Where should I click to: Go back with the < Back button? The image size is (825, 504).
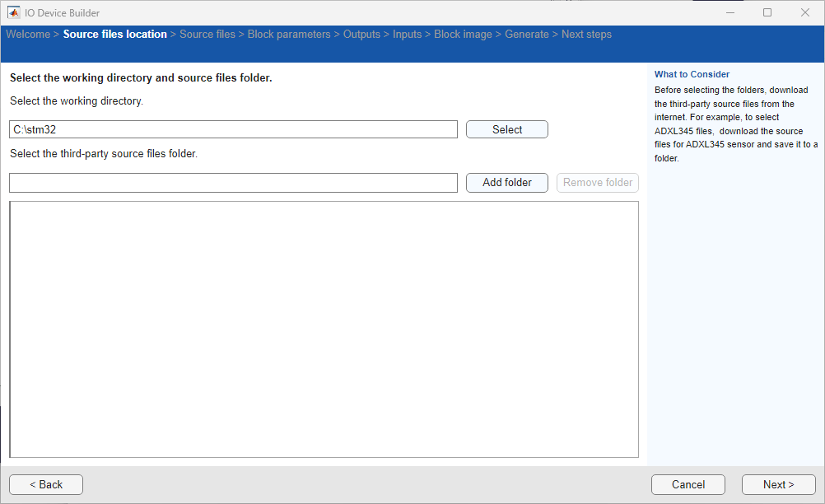click(46, 484)
